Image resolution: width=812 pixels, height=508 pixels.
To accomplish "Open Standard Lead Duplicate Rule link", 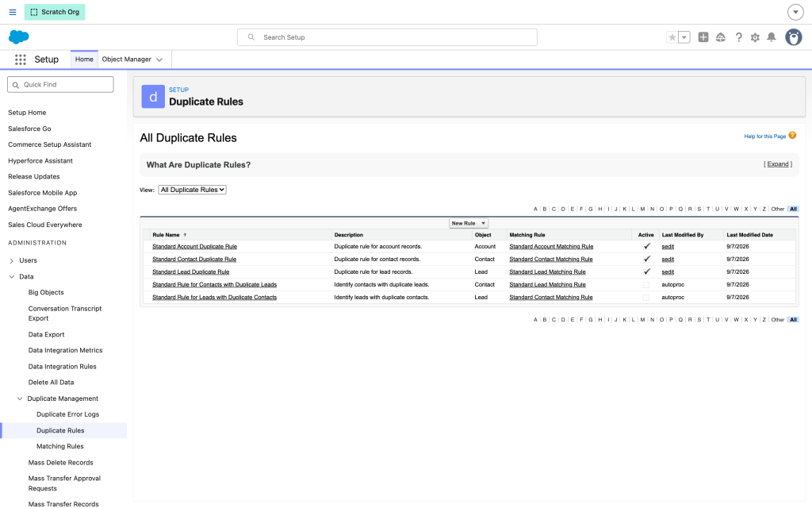I will [x=190, y=272].
